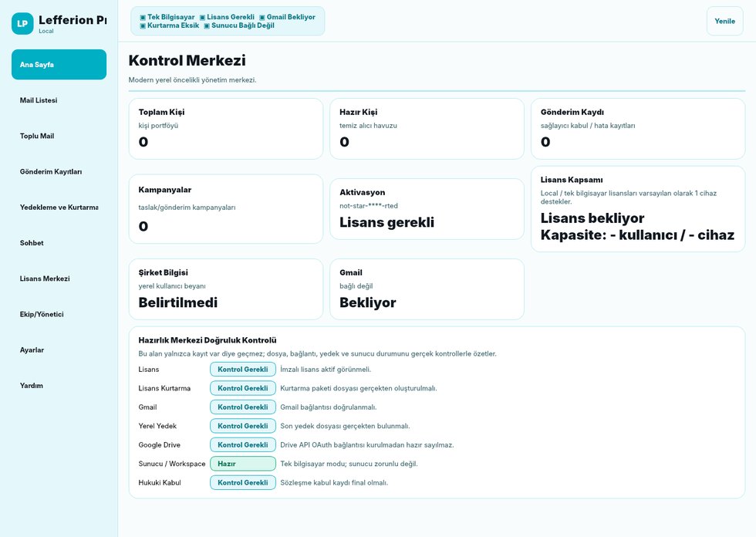Go to Mail Listesi in sidebar

click(x=59, y=100)
